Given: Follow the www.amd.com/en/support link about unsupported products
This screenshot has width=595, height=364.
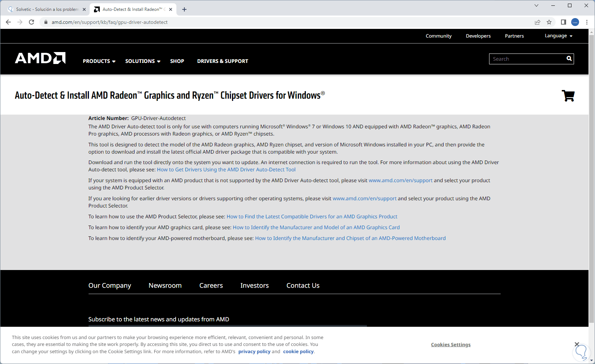Looking at the screenshot, I should (x=401, y=180).
